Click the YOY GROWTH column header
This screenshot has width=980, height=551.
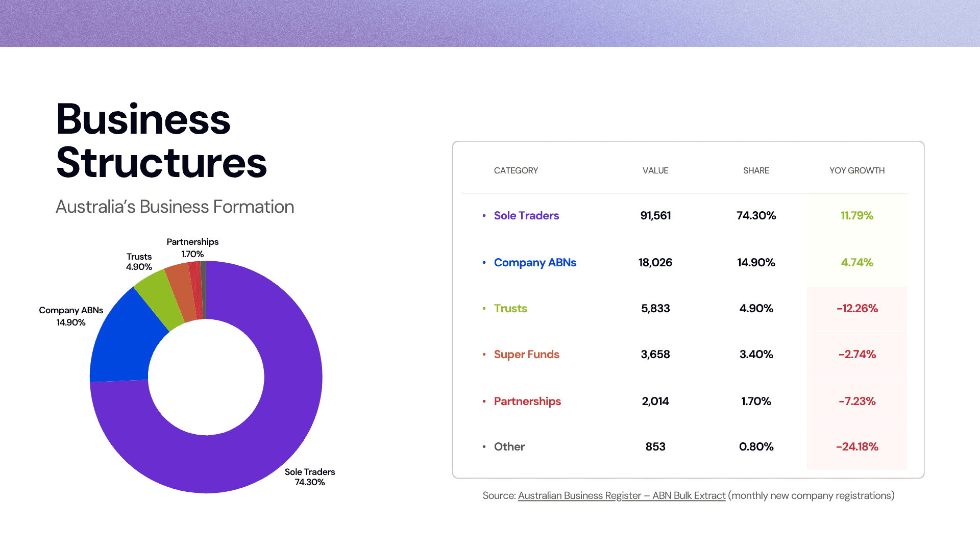856,171
